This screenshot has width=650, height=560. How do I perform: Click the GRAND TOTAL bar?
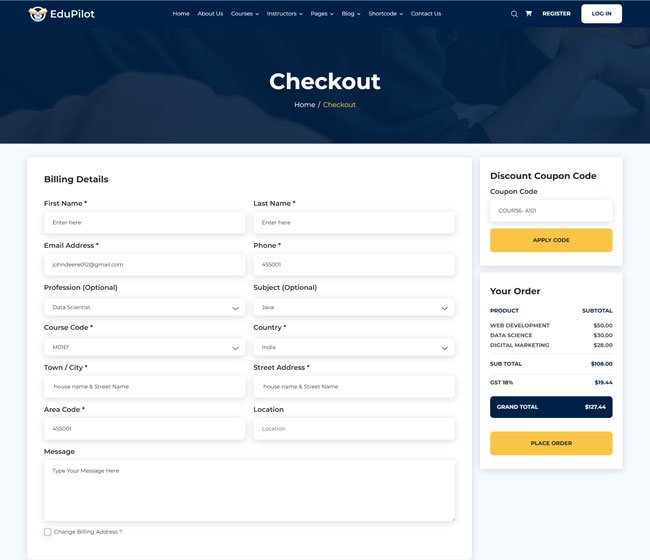coord(551,407)
